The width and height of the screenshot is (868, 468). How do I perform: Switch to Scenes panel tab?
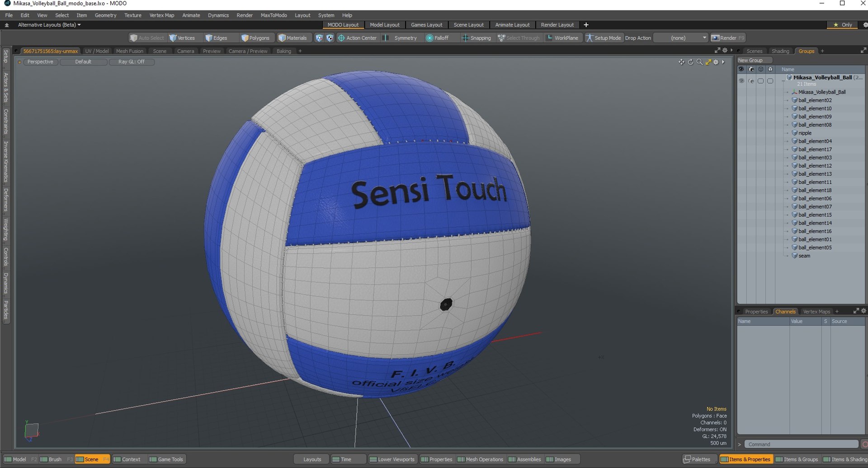(x=754, y=51)
